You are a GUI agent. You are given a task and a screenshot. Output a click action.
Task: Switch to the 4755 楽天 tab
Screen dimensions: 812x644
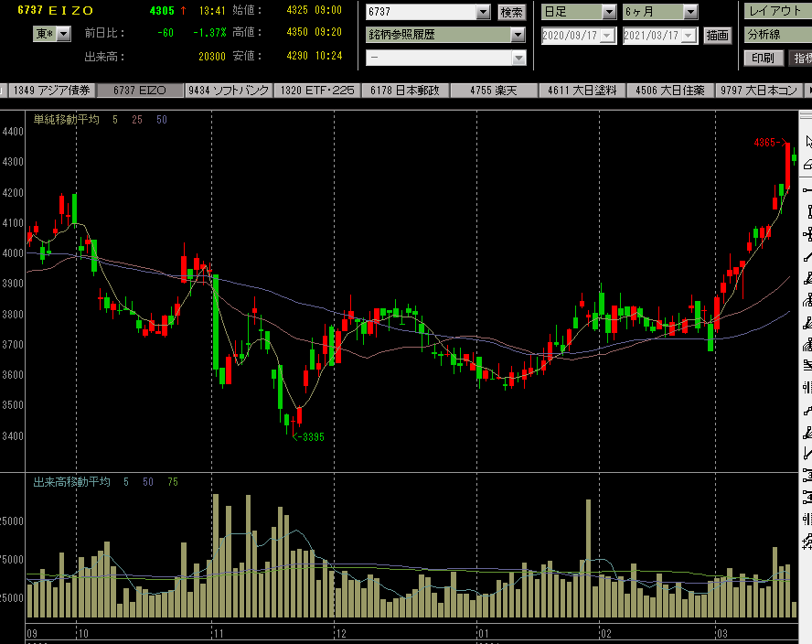[494, 91]
